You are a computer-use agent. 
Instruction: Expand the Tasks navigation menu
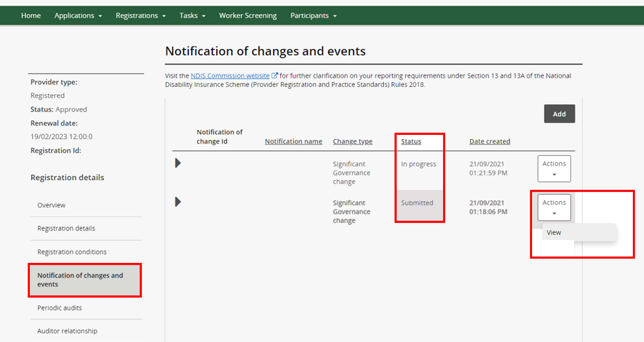pyautogui.click(x=192, y=15)
